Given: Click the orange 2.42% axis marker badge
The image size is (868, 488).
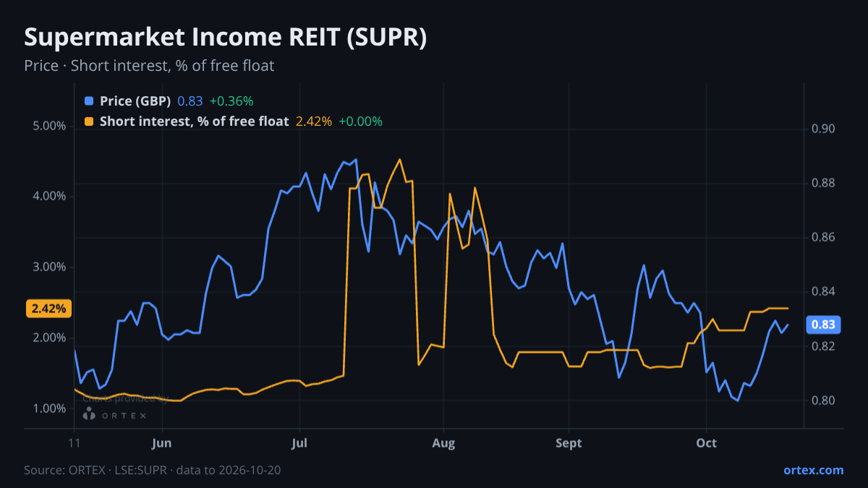Looking at the screenshot, I should tap(48, 309).
